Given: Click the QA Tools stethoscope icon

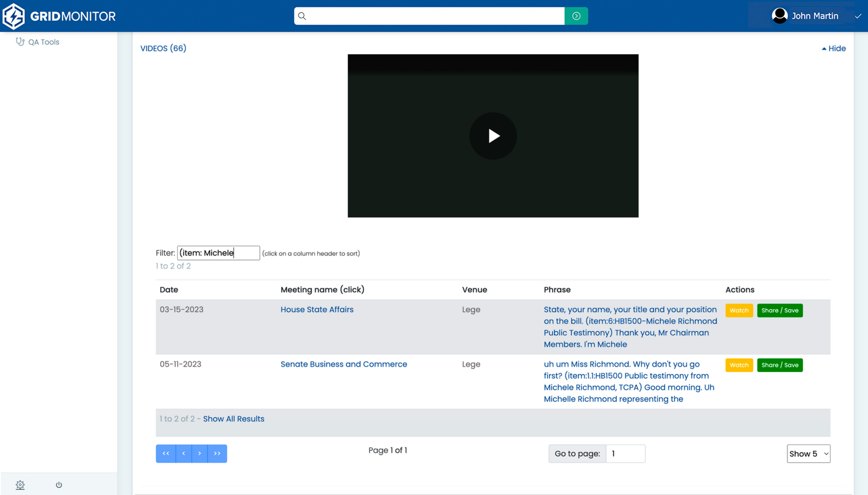Looking at the screenshot, I should (x=20, y=42).
